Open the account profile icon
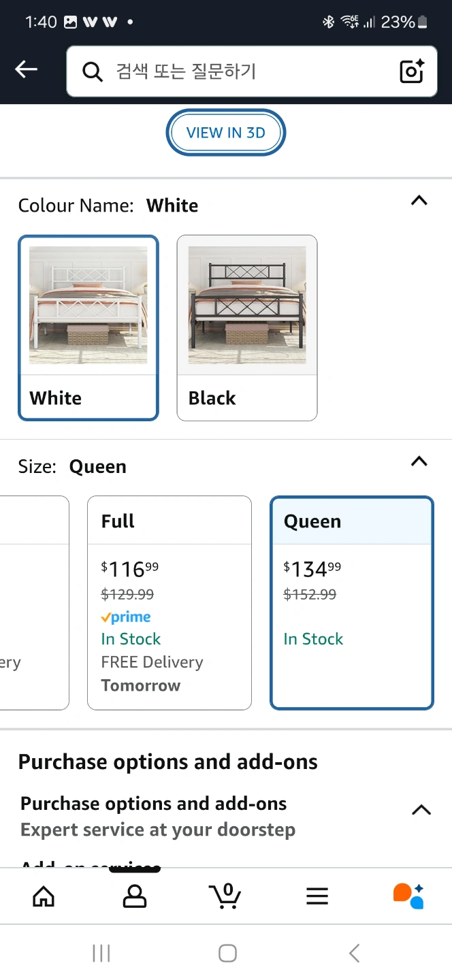 tap(135, 896)
